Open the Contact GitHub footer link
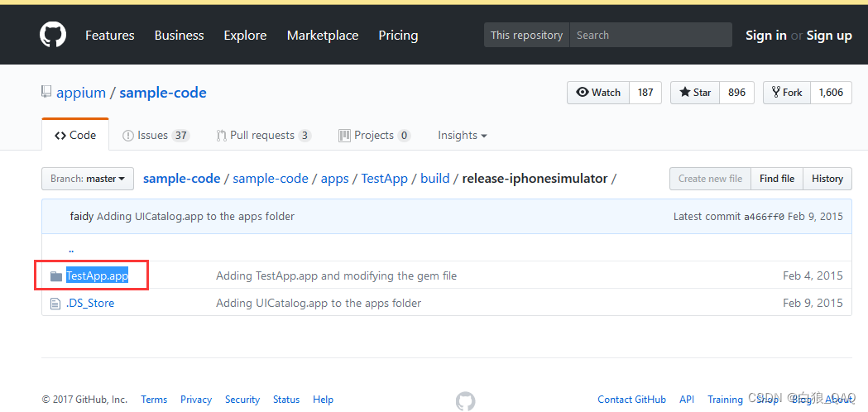 pos(631,400)
